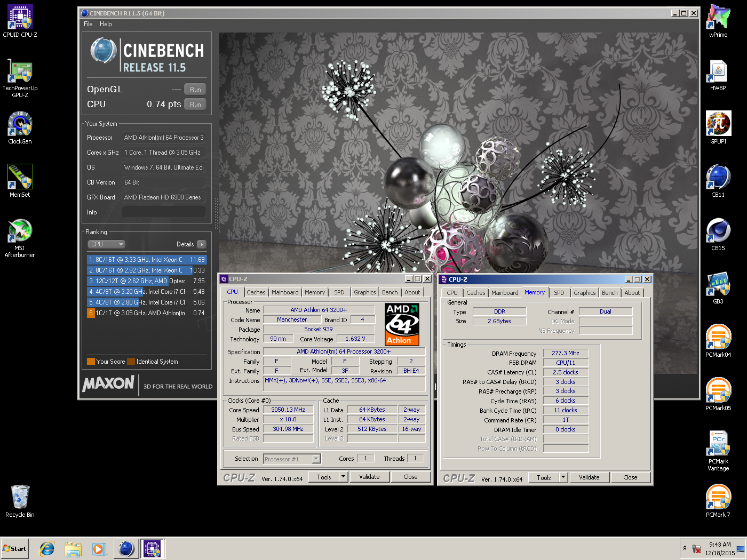Open Processor #1 selection dropdown

pyautogui.click(x=292, y=459)
